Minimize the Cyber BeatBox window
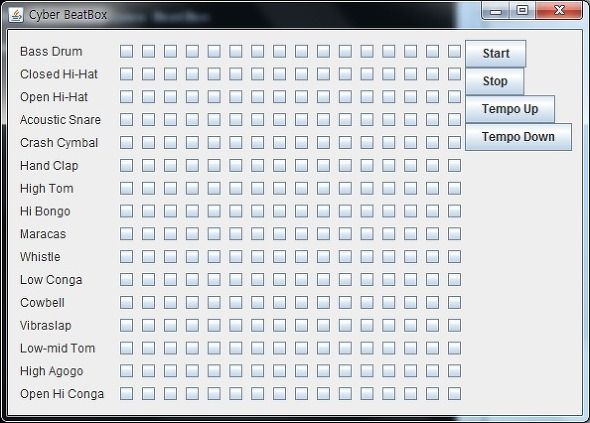Image resolution: width=590 pixels, height=423 pixels. [x=496, y=11]
